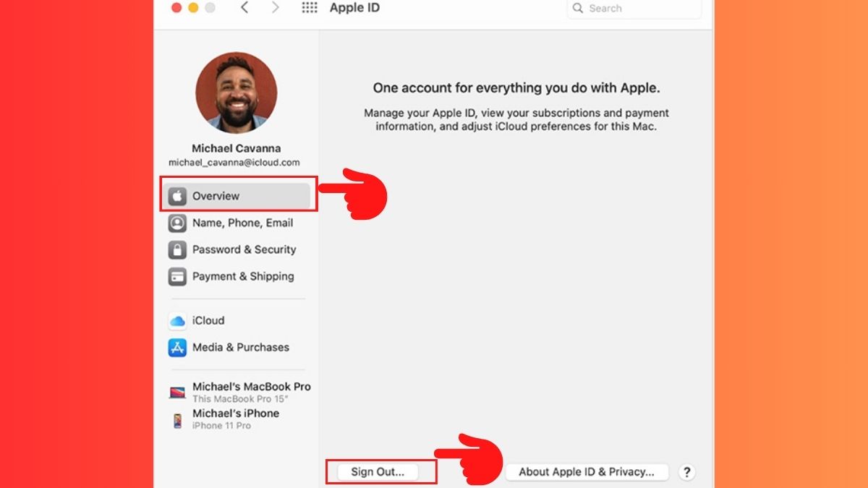Screen dimensions: 868x488
Task: Click the Apple ID window title
Action: [354, 8]
